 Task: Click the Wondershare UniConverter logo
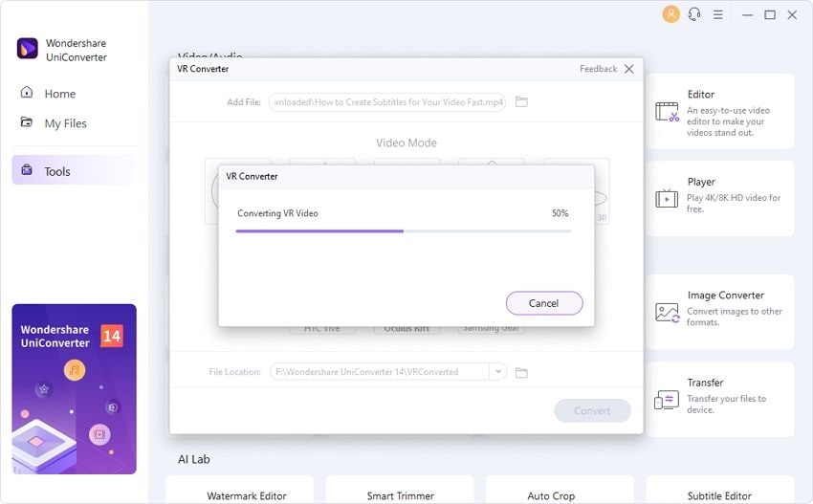(x=28, y=49)
